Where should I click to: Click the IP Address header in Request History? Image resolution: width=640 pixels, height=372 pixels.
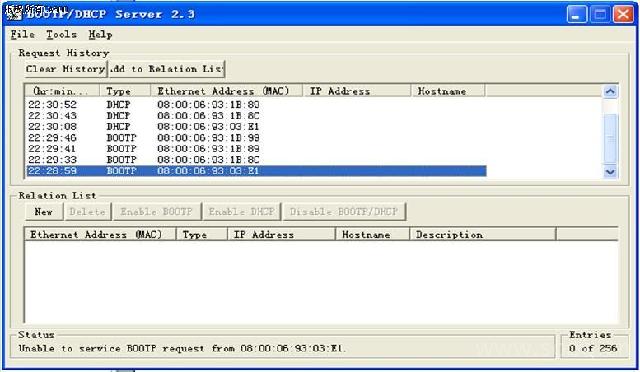tap(357, 91)
